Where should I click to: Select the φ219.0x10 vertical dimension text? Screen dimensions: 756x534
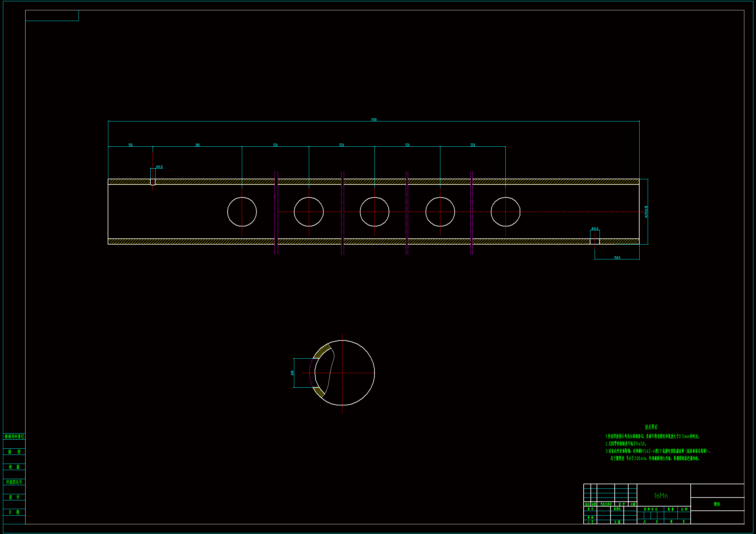(646, 212)
